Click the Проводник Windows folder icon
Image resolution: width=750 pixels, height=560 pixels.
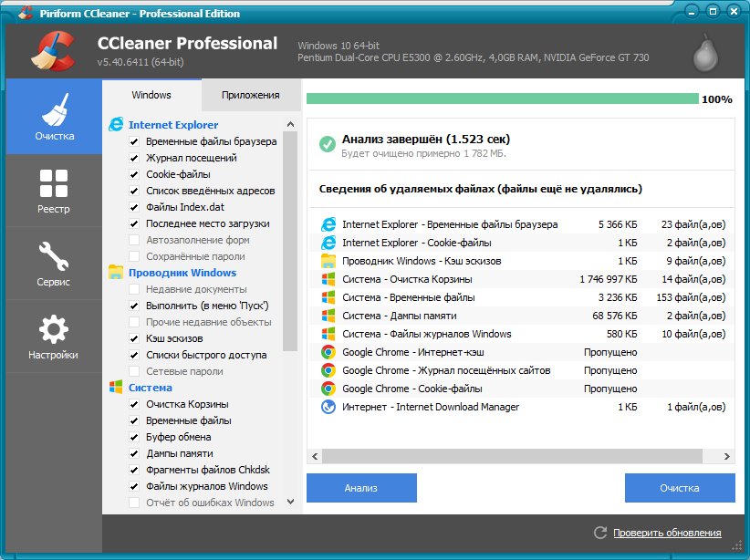116,272
